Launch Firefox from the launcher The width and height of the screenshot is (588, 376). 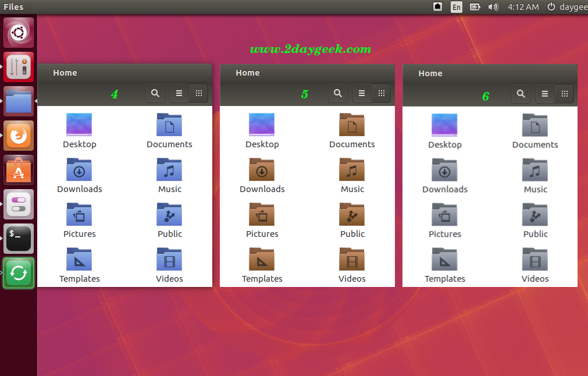point(19,136)
